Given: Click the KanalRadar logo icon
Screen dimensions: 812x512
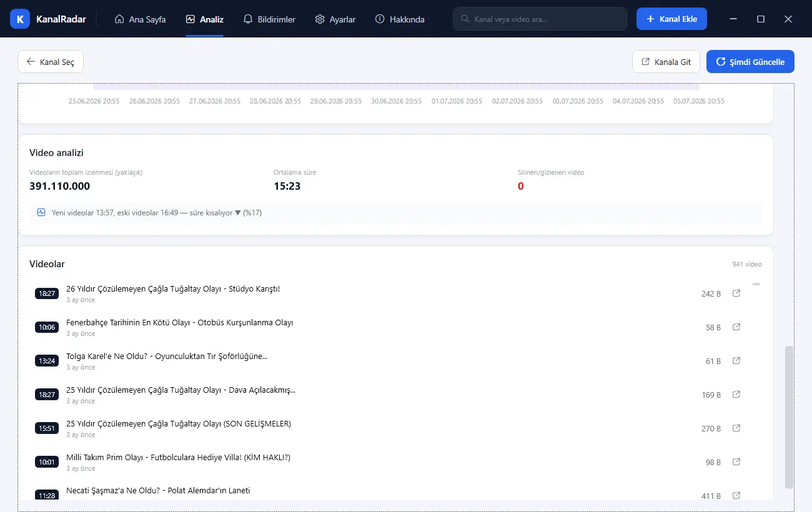Looking at the screenshot, I should point(20,19).
